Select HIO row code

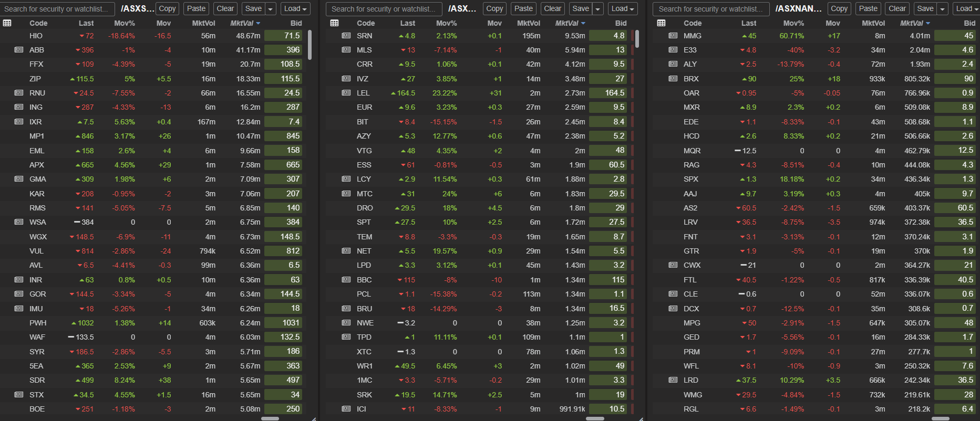click(36, 36)
